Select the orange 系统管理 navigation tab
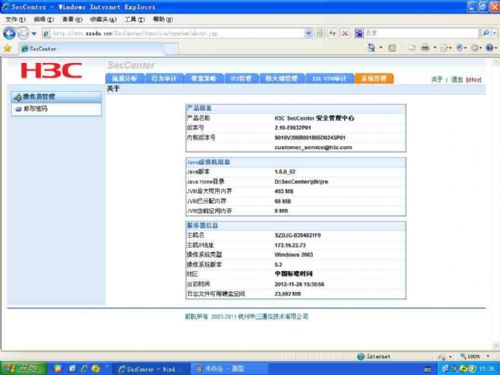The width and height of the screenshot is (500, 375). pyautogui.click(x=374, y=78)
